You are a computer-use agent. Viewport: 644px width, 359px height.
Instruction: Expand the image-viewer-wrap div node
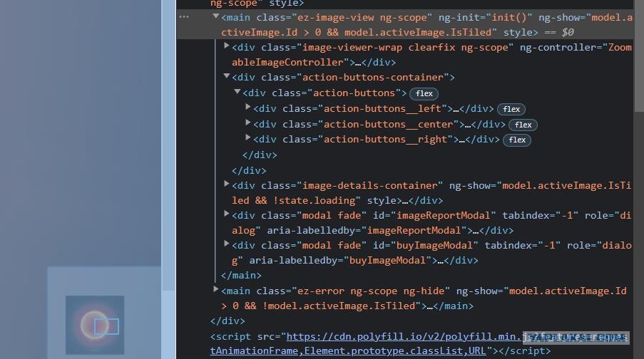(226, 46)
